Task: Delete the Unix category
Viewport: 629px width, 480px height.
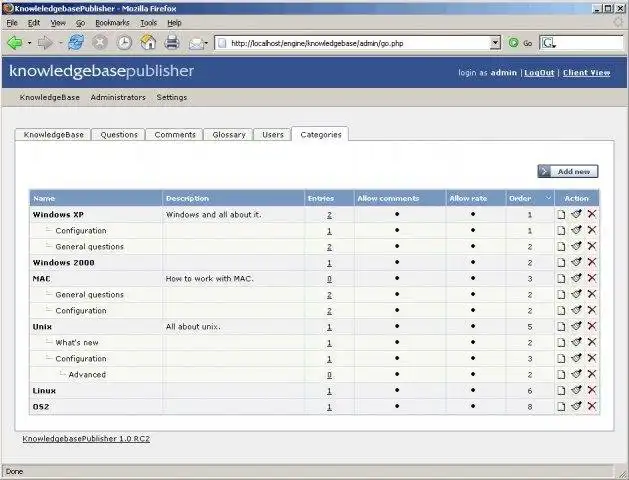Action: (592, 326)
